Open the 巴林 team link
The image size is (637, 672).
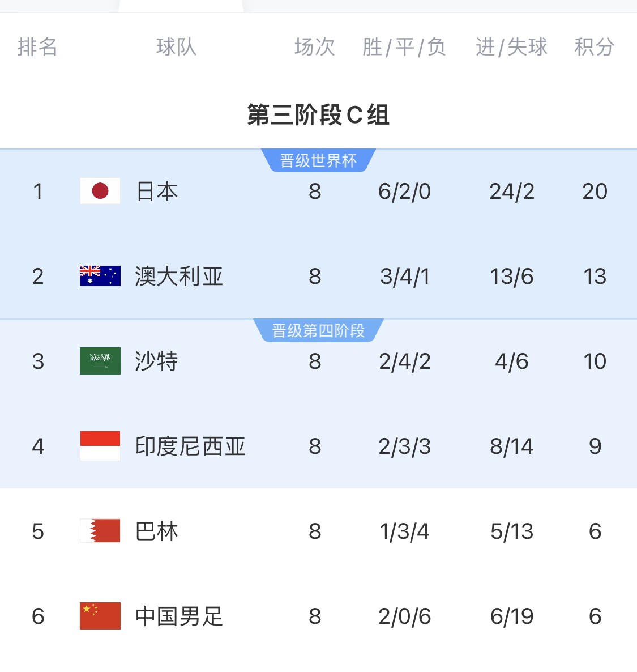pyautogui.click(x=157, y=531)
